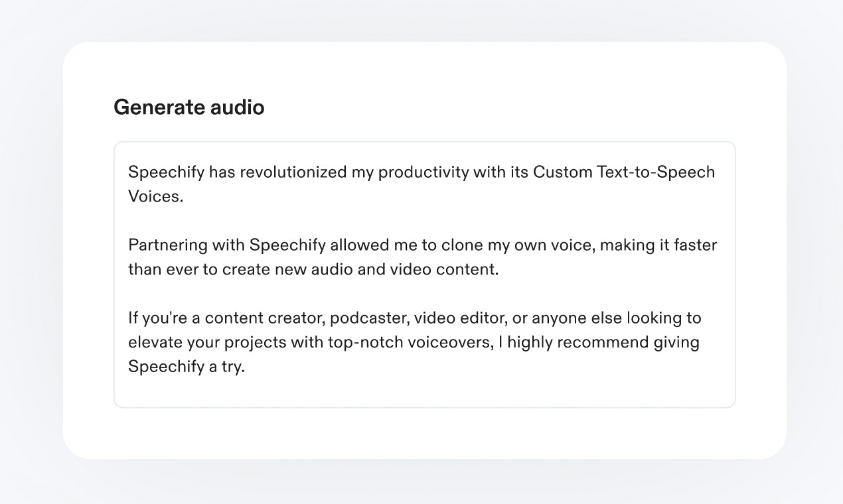Click the word "podcaster" in the text

367,318
